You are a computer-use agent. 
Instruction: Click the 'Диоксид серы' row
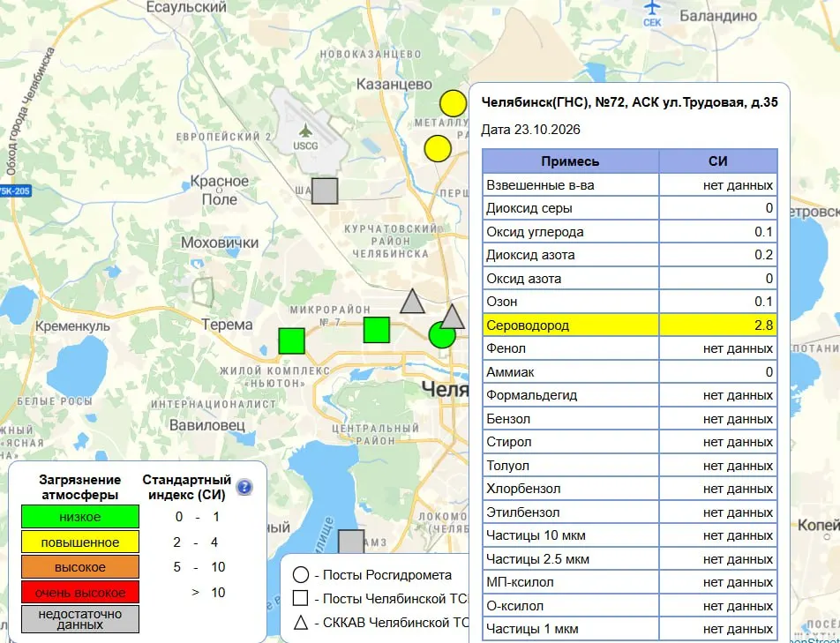630,208
